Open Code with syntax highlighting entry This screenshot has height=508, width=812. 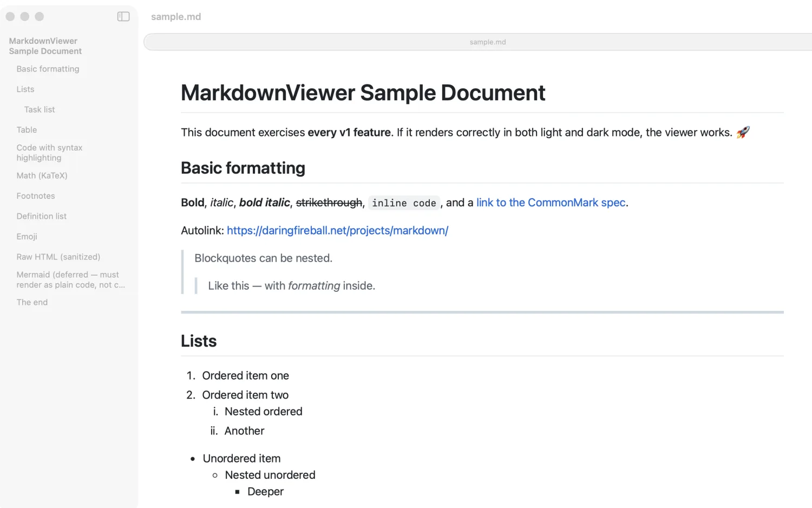(x=49, y=153)
